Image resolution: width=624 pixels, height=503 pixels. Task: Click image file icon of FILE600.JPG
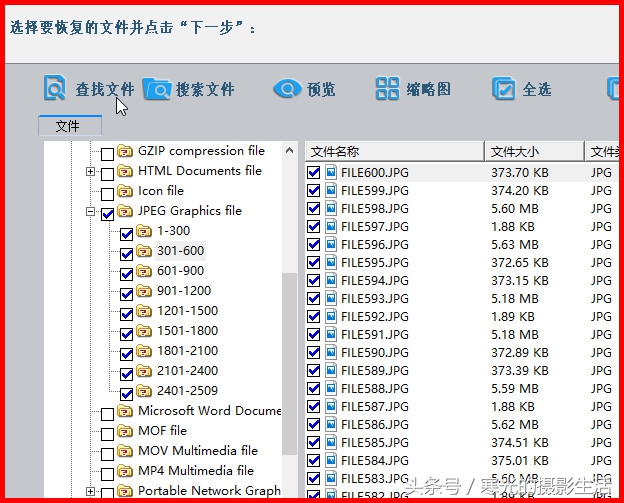click(x=331, y=172)
